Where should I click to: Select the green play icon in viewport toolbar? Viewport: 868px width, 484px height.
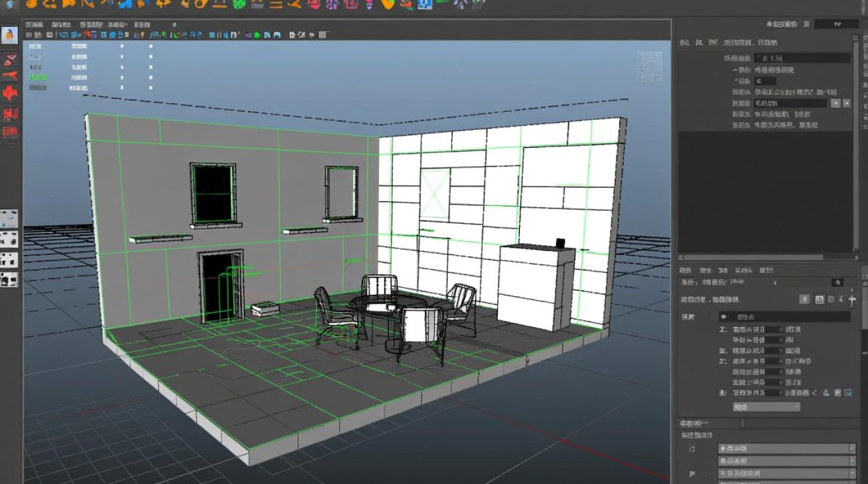pos(258,35)
